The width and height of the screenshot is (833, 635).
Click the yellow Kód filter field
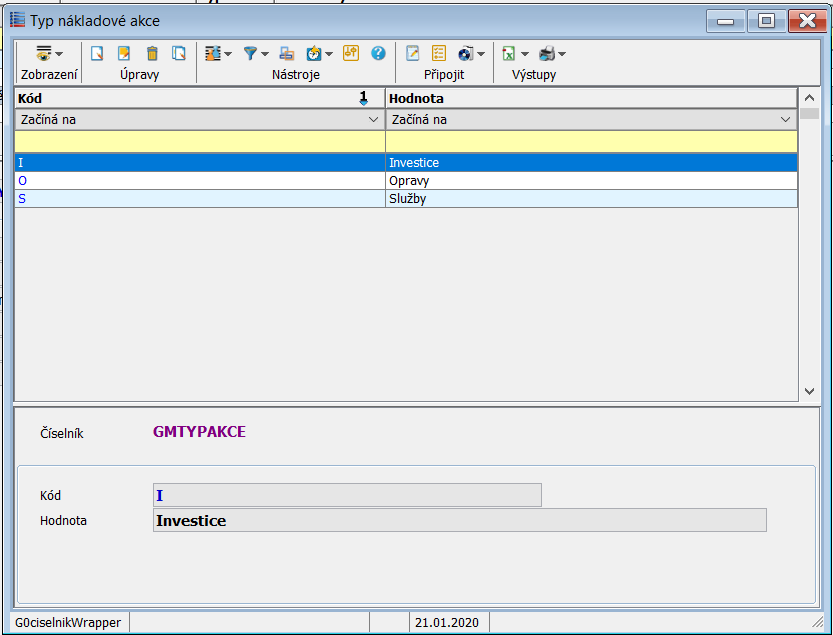pyautogui.click(x=199, y=142)
